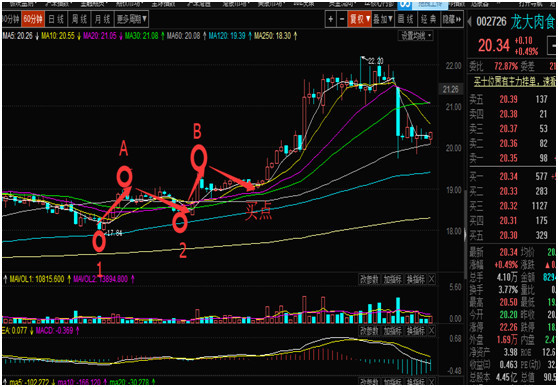Click the MA5: 20.26 label
Screen dimensions: 558x387
(x=19, y=36)
